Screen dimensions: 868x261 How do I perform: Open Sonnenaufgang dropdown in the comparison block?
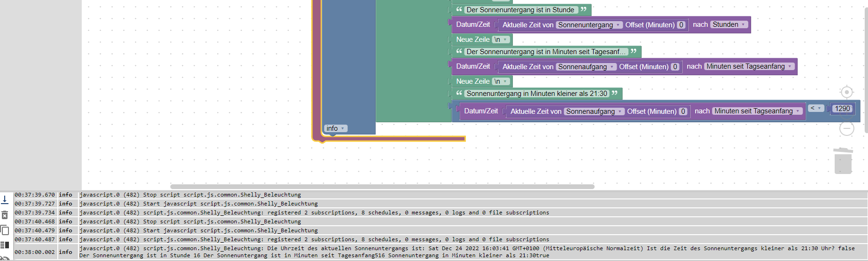click(594, 111)
